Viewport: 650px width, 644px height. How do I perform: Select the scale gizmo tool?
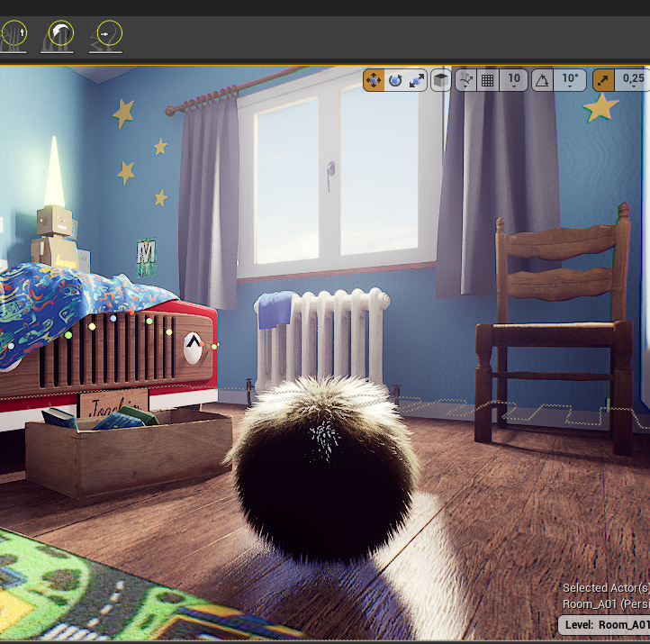[x=417, y=80]
